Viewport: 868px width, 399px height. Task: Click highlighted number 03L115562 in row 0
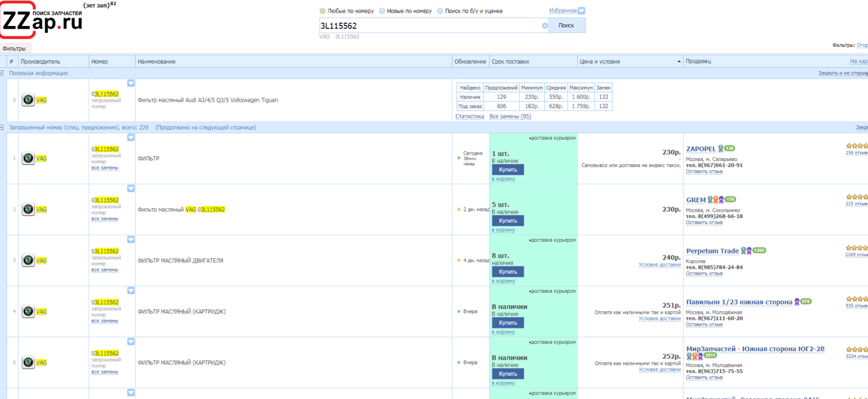tap(105, 94)
